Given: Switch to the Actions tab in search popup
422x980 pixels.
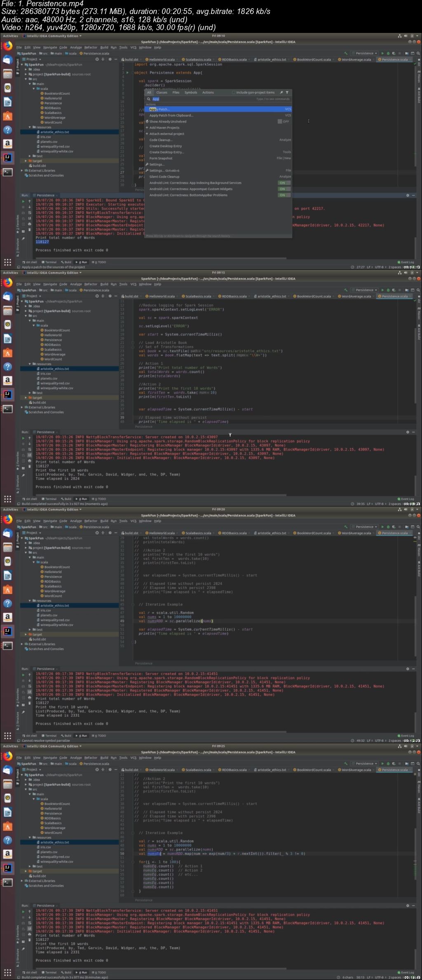Looking at the screenshot, I should point(208,93).
